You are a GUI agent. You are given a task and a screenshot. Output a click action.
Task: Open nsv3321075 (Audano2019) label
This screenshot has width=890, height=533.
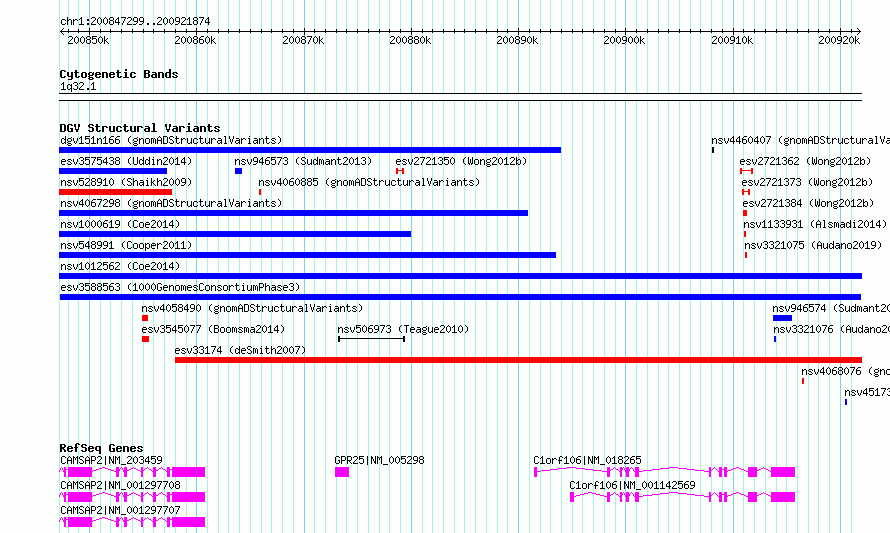813,245
